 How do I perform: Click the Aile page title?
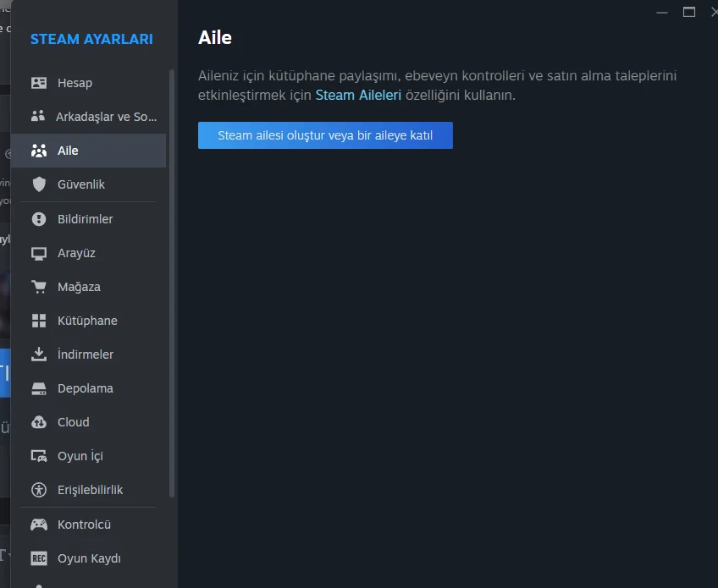(x=215, y=37)
